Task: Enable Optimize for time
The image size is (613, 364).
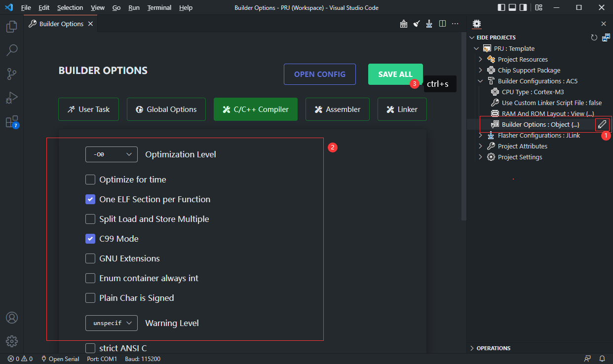Action: click(x=90, y=179)
